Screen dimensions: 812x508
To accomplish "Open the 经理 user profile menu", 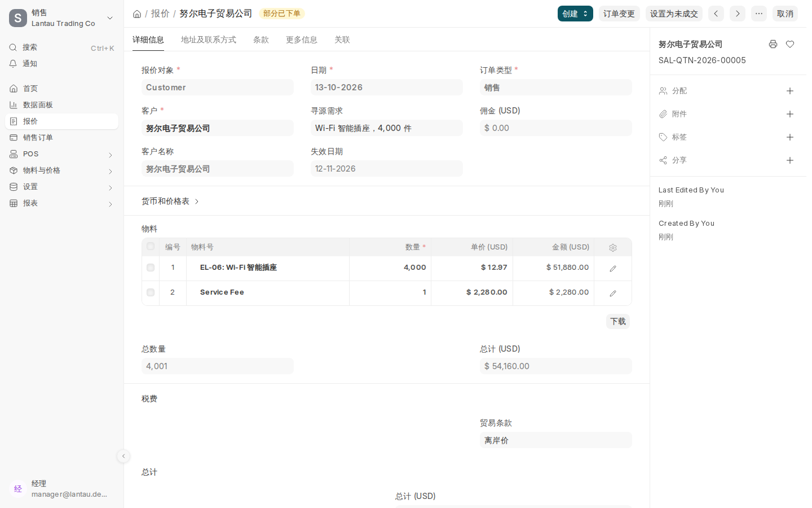I will tap(61, 489).
